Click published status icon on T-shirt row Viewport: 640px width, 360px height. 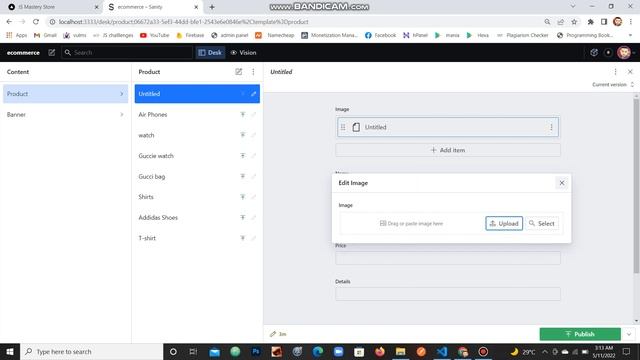point(242,238)
